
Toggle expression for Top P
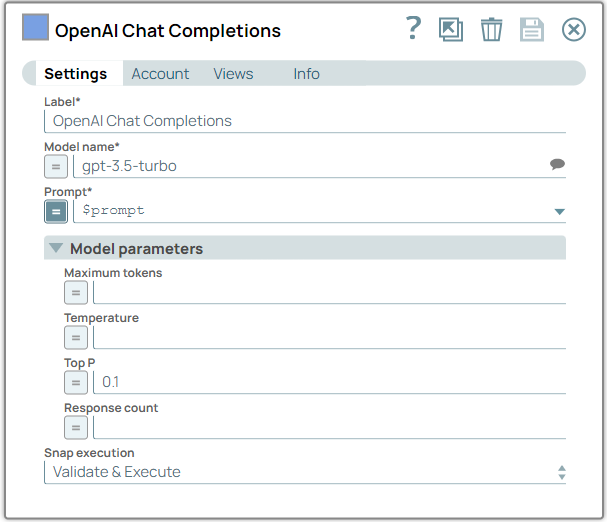[x=76, y=382]
